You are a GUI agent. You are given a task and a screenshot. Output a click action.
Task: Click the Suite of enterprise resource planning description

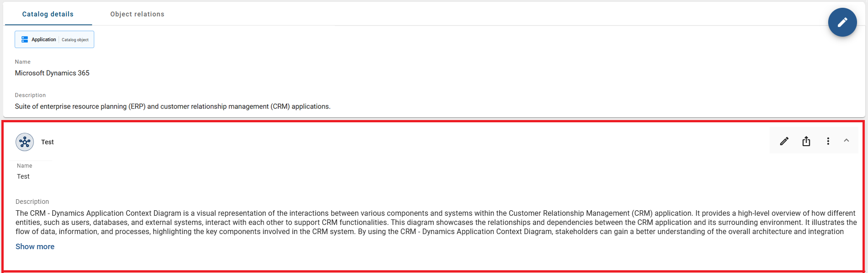[173, 106]
